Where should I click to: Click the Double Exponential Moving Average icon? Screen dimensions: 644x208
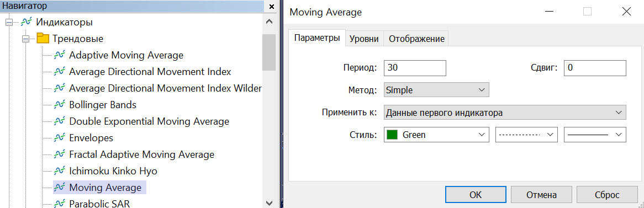(x=59, y=121)
